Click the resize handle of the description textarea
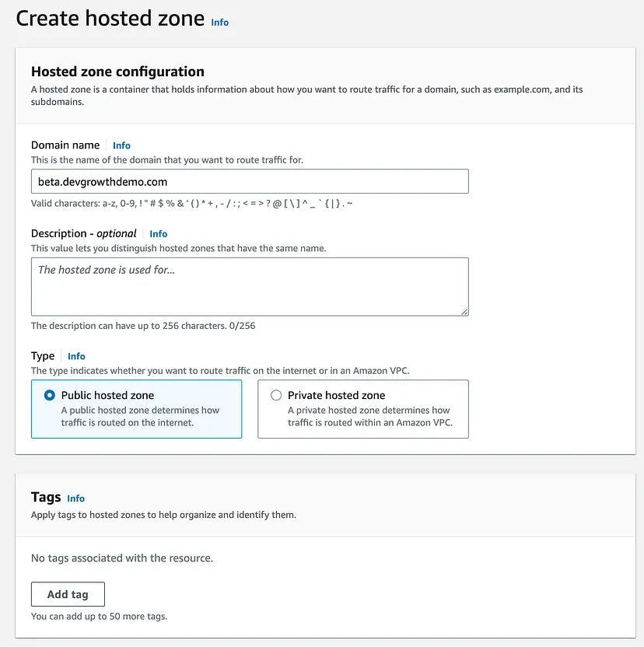 click(466, 312)
